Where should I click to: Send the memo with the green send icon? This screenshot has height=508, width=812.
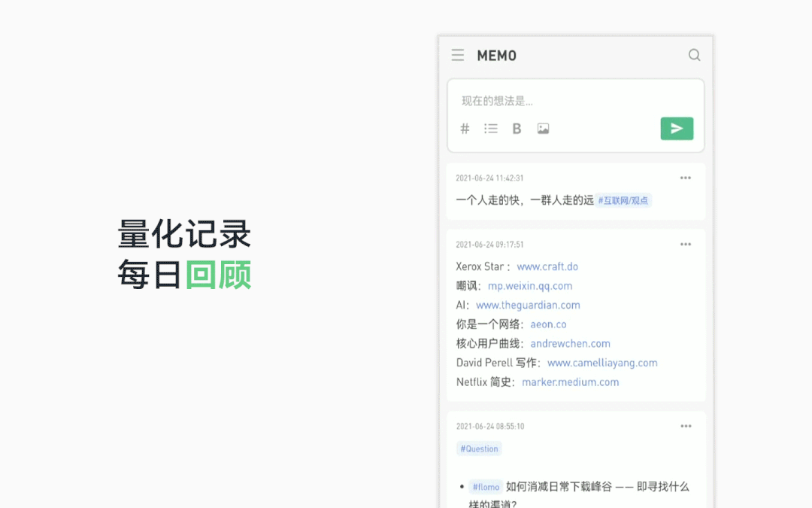(676, 128)
